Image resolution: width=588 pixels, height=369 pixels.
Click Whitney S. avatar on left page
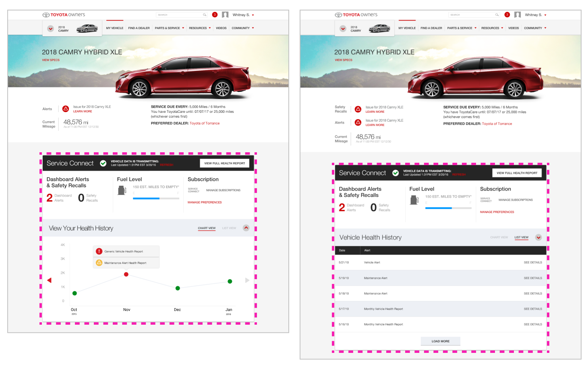(225, 15)
